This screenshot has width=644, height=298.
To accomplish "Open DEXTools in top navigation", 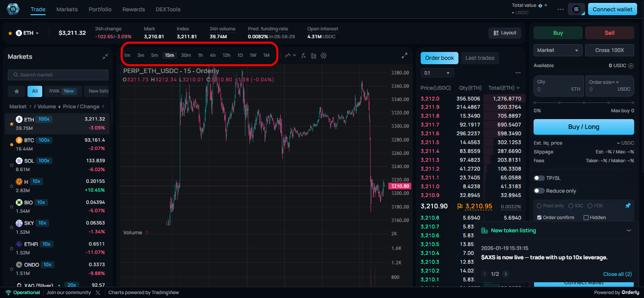I will point(168,9).
